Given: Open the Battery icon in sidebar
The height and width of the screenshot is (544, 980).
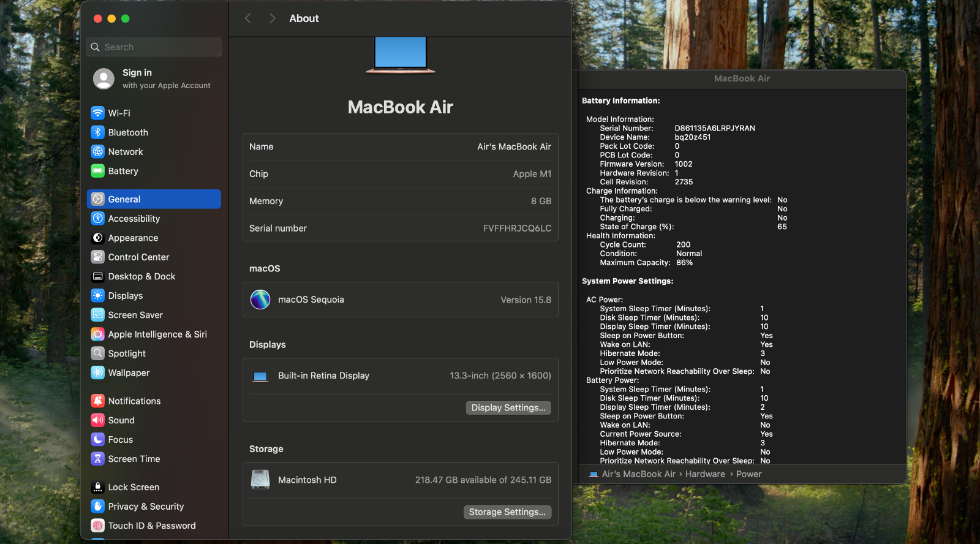Looking at the screenshot, I should coord(98,171).
